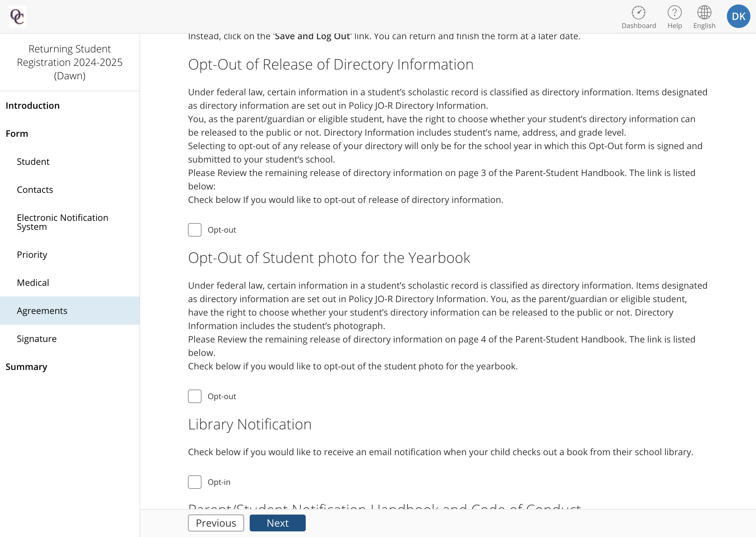Image resolution: width=756 pixels, height=537 pixels.
Task: Go to the Summary section
Action: tap(26, 367)
